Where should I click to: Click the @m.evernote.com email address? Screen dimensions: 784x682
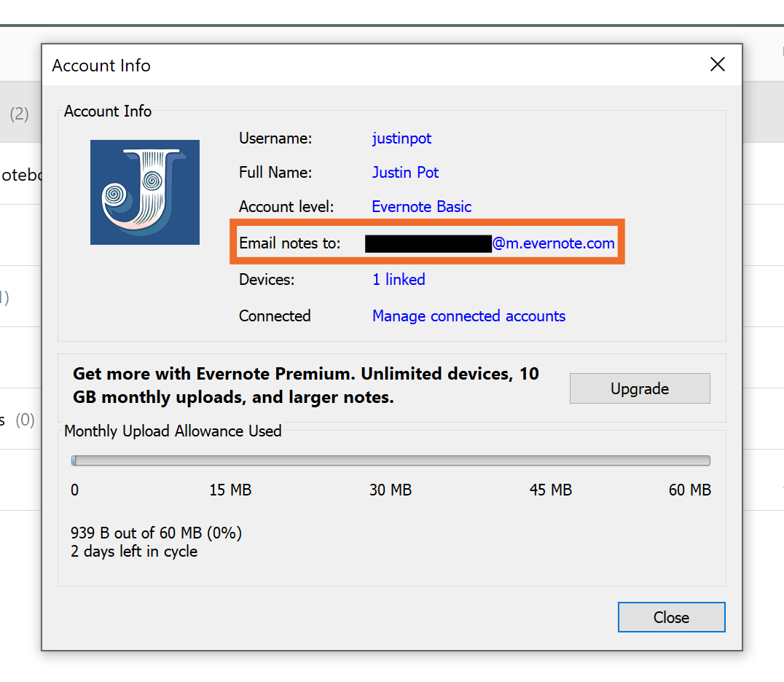tap(554, 243)
